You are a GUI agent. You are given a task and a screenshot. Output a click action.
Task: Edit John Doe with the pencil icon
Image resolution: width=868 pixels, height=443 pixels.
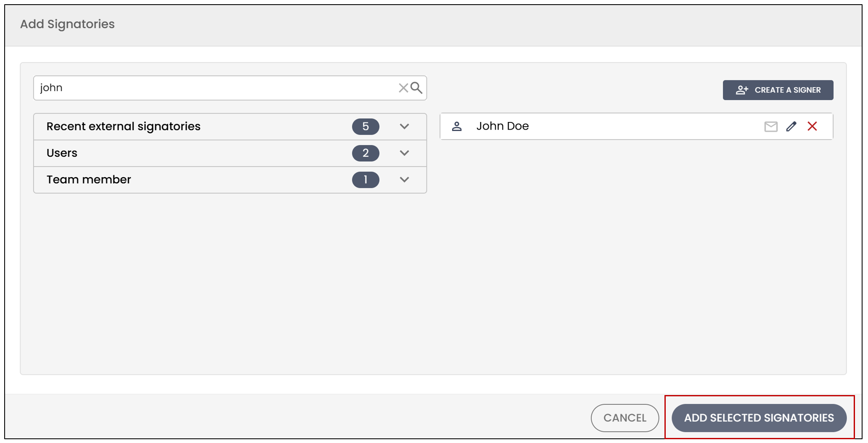pos(791,126)
